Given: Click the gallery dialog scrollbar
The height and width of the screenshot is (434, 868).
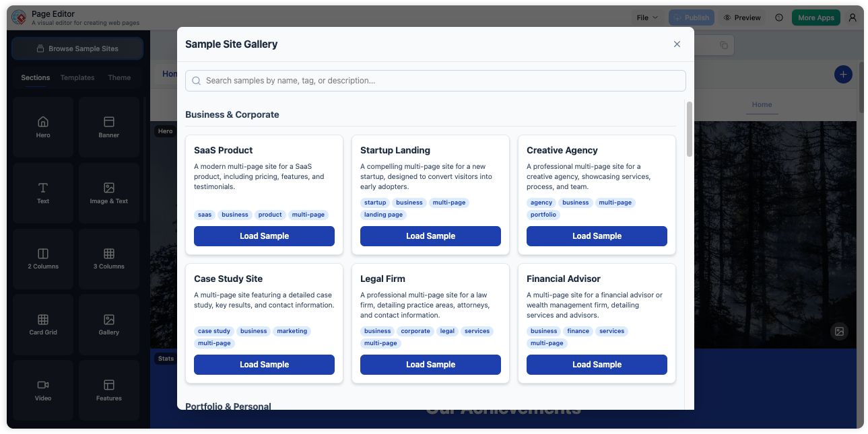Looking at the screenshot, I should [x=689, y=128].
